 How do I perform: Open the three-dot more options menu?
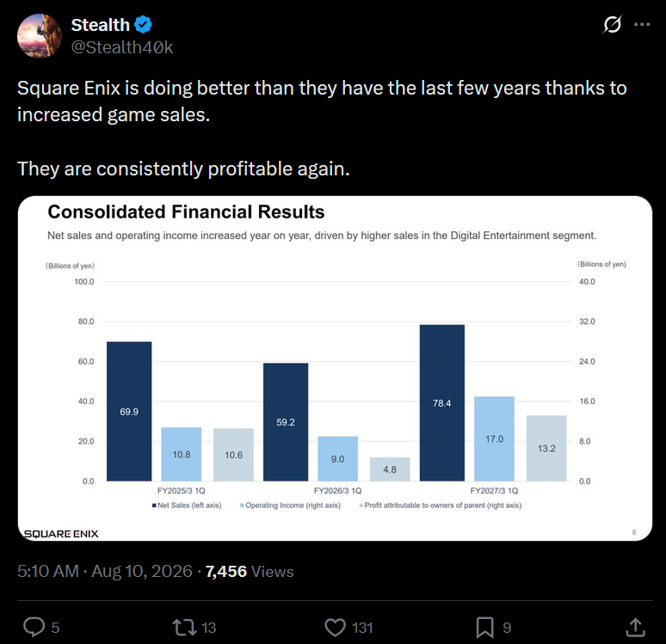point(642,25)
